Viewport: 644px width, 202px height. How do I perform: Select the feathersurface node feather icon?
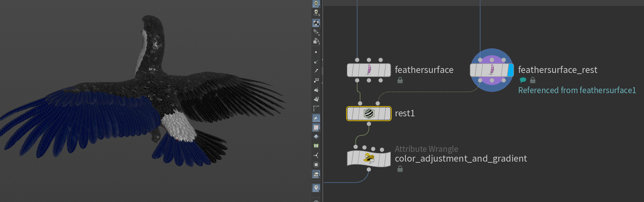(x=369, y=70)
